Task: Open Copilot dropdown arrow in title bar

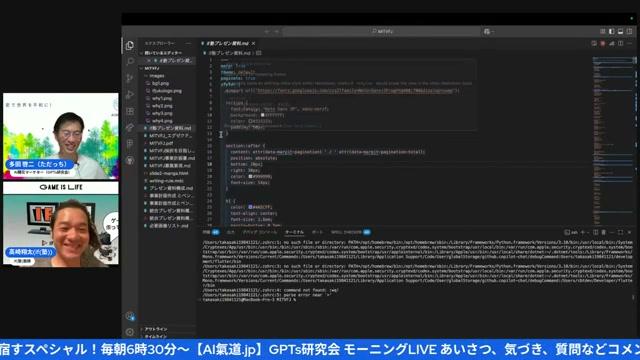Action: 493,31
